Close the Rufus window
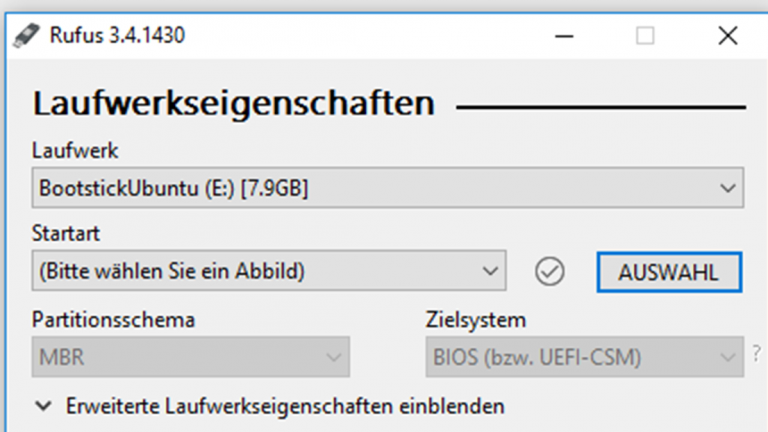The width and height of the screenshot is (768, 432). (x=727, y=36)
